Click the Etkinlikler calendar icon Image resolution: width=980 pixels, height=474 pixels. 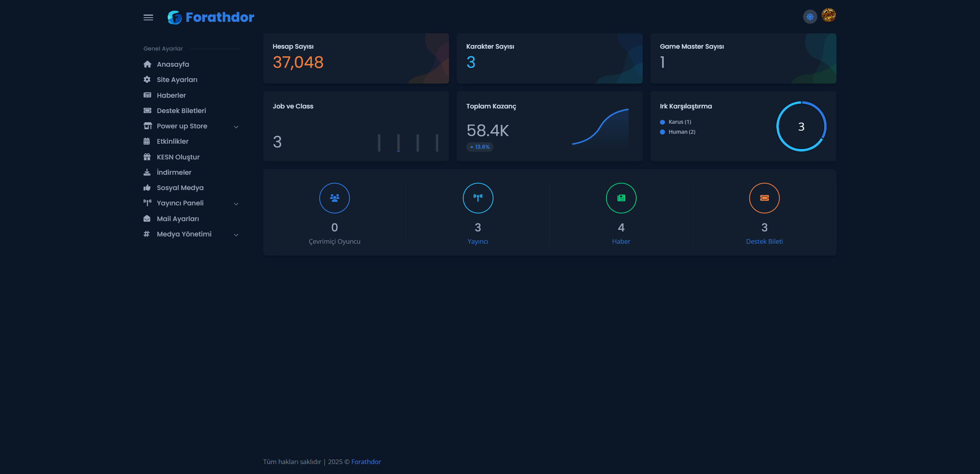click(x=147, y=141)
